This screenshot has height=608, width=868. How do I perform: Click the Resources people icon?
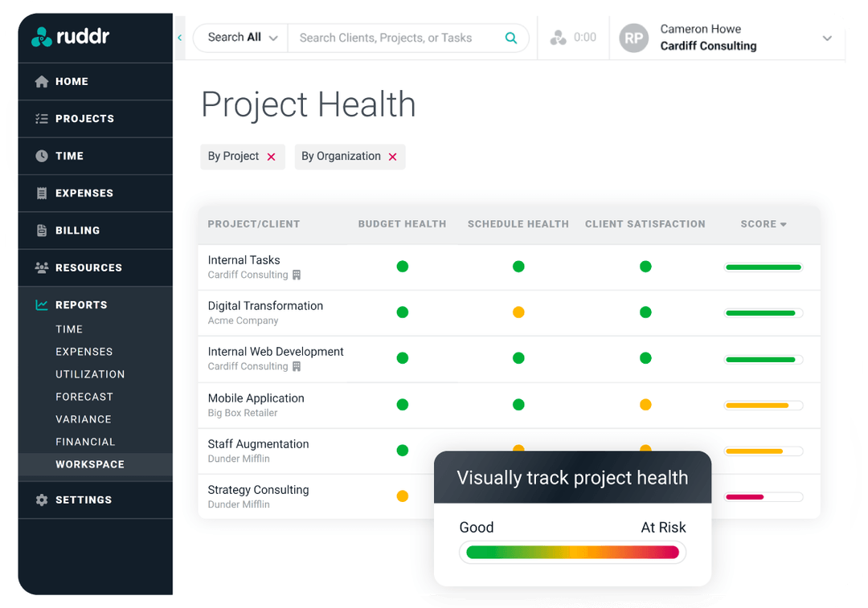pos(40,267)
